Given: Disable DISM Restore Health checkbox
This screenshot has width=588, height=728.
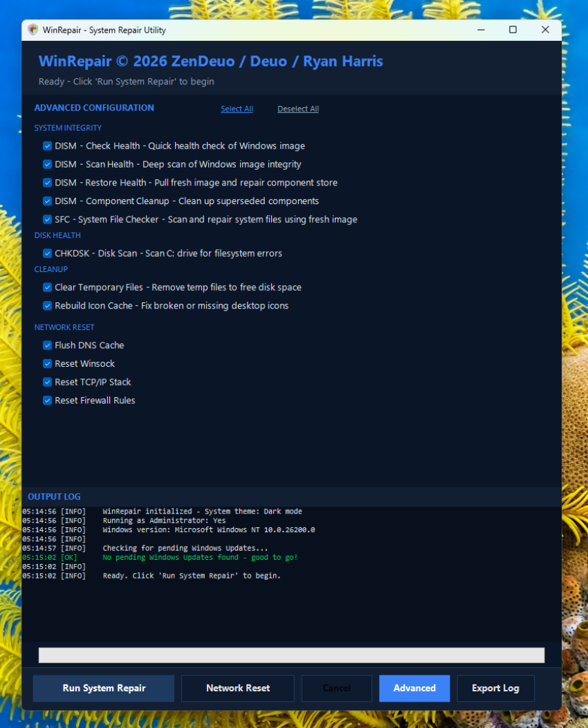Looking at the screenshot, I should click(x=48, y=183).
